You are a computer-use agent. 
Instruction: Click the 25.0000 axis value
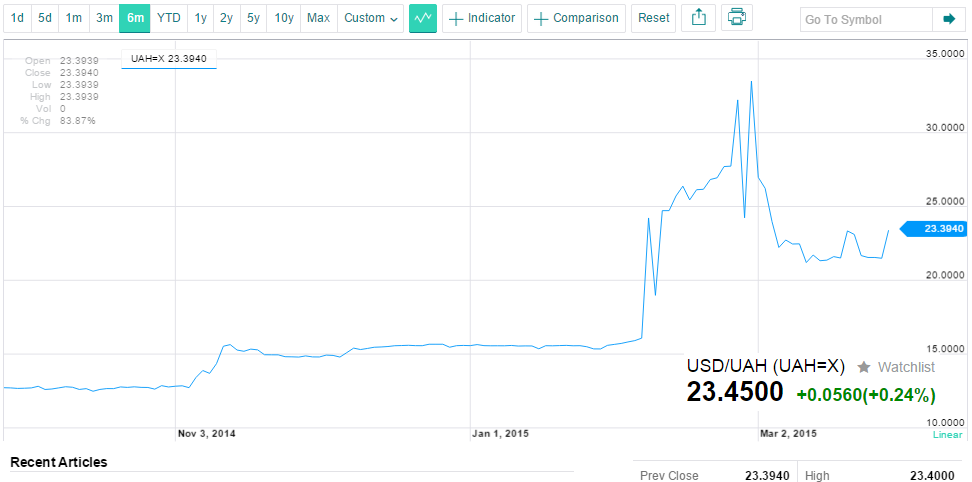[x=944, y=202]
